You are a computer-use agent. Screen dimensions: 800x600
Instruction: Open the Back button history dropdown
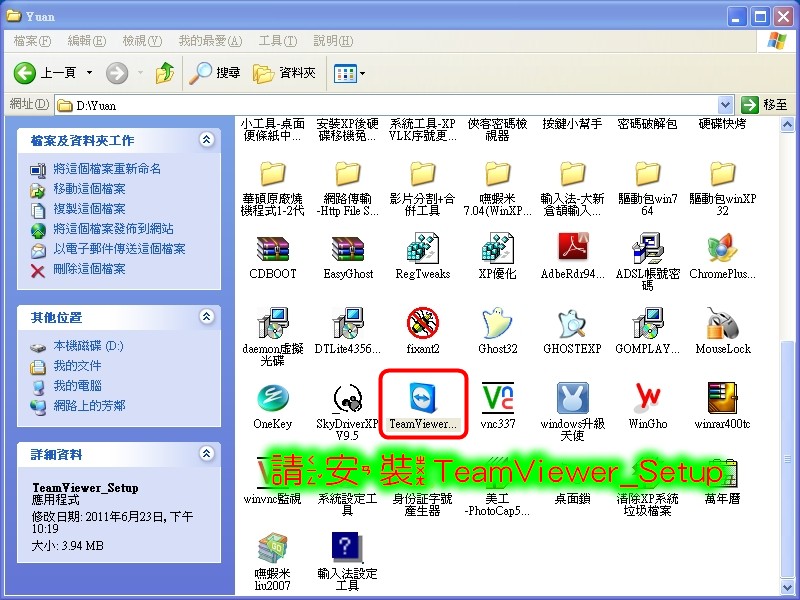coord(89,73)
